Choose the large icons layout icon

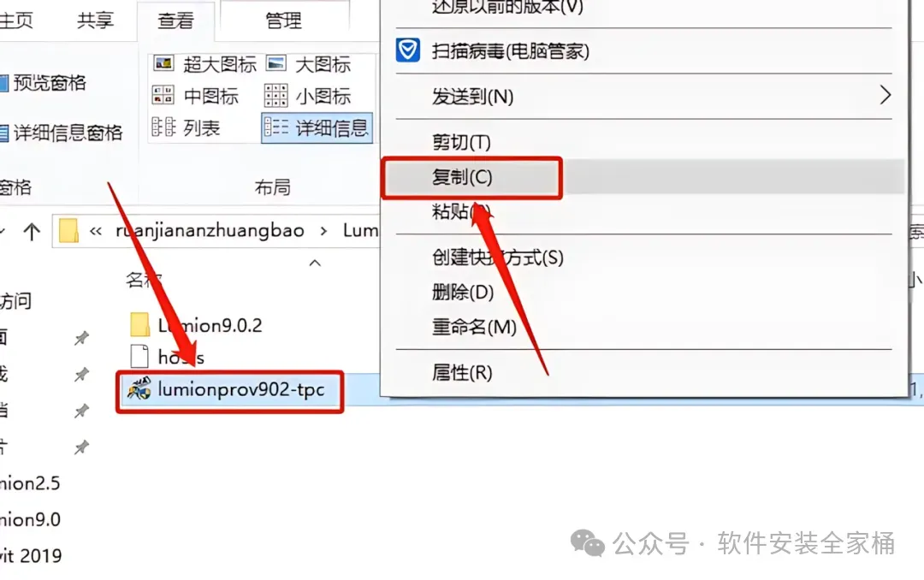(275, 63)
